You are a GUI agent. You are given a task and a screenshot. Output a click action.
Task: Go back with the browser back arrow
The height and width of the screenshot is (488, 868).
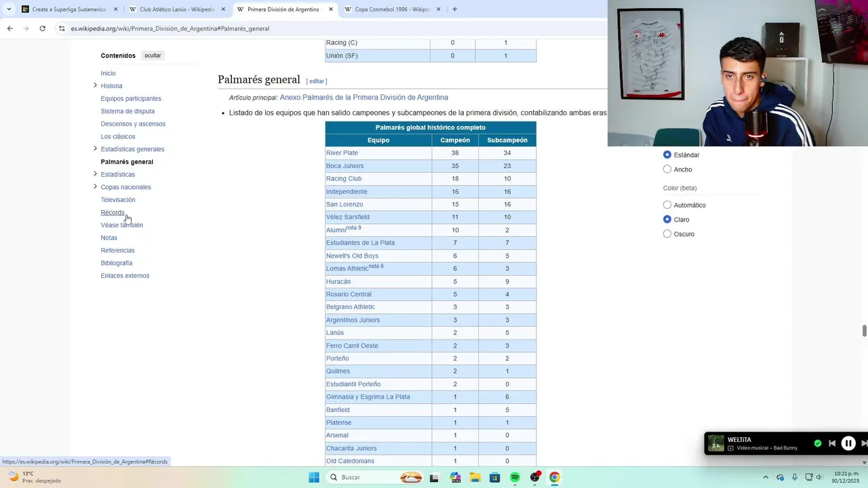pyautogui.click(x=9, y=28)
